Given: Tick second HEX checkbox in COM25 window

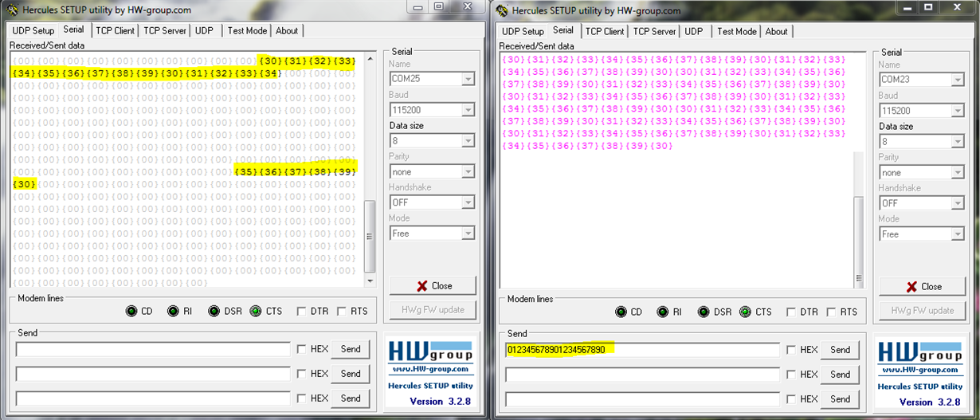Looking at the screenshot, I should [301, 373].
